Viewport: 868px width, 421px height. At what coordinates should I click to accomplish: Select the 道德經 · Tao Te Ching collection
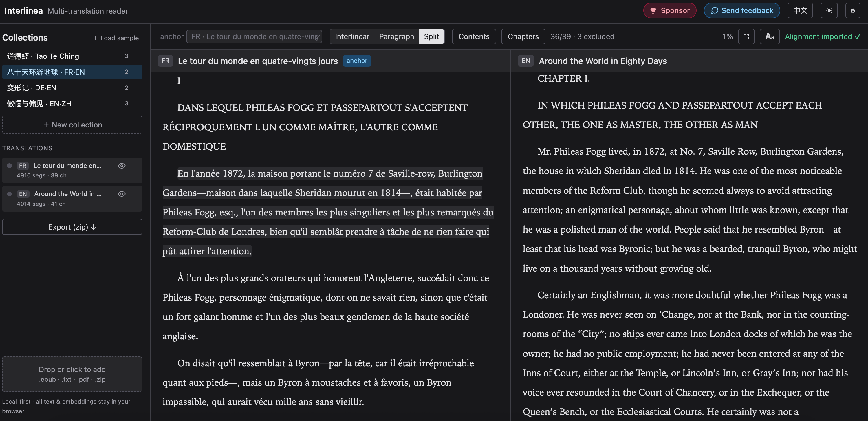point(72,56)
